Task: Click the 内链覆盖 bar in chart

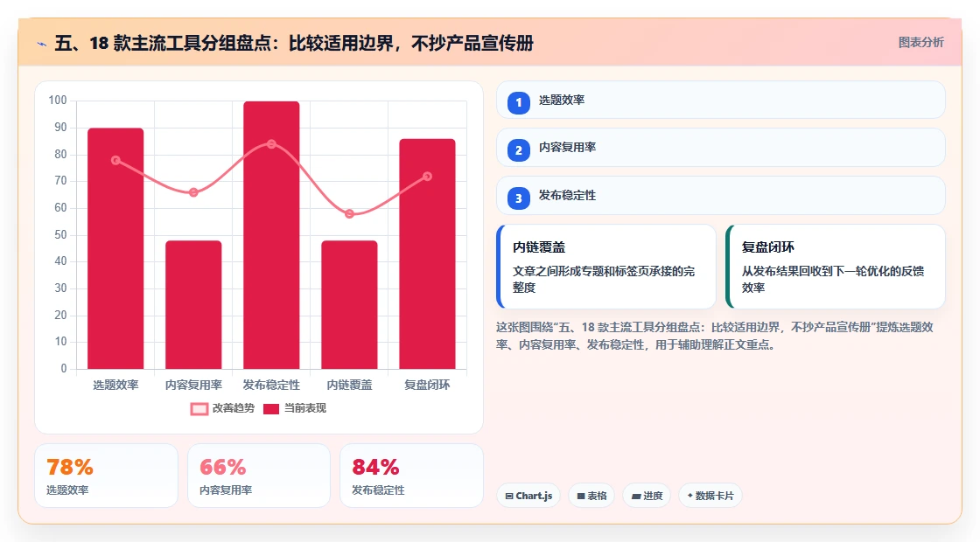Action: pyautogui.click(x=349, y=305)
